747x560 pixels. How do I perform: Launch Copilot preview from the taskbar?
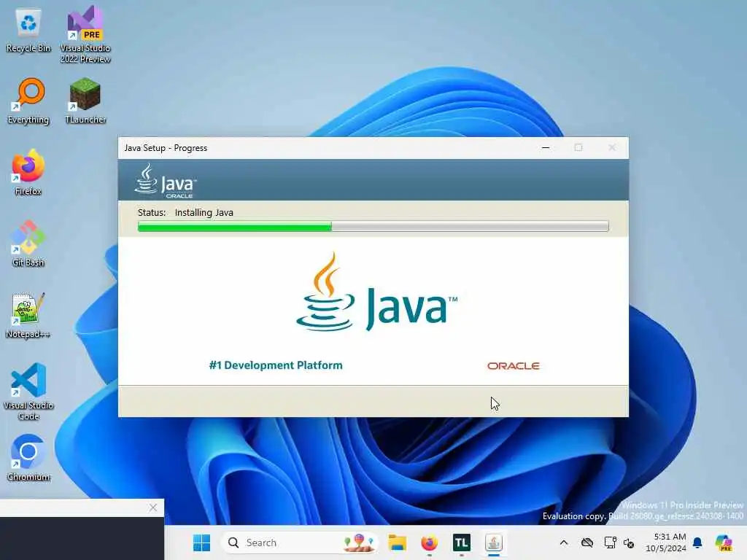coord(724,542)
